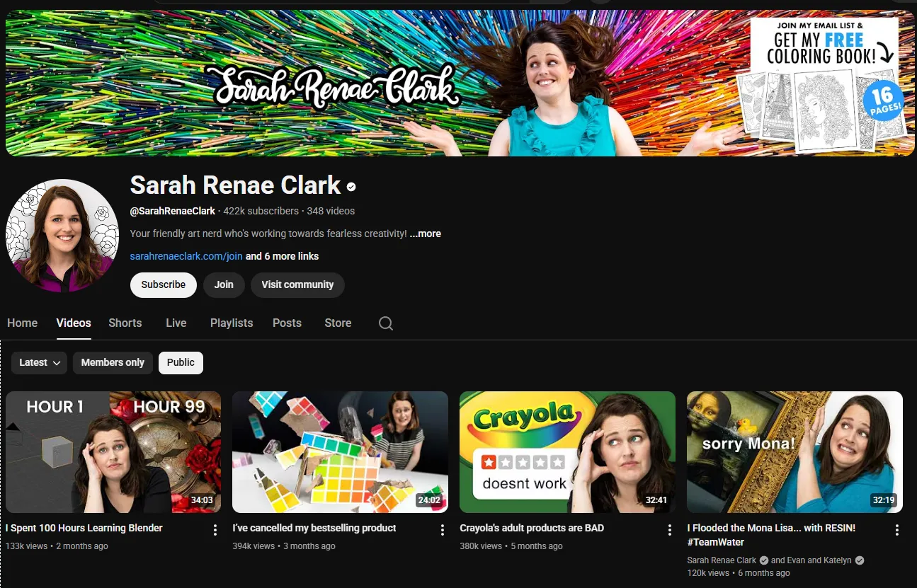917x588 pixels.
Task: Click the channel search magnifier icon
Action: tap(385, 323)
